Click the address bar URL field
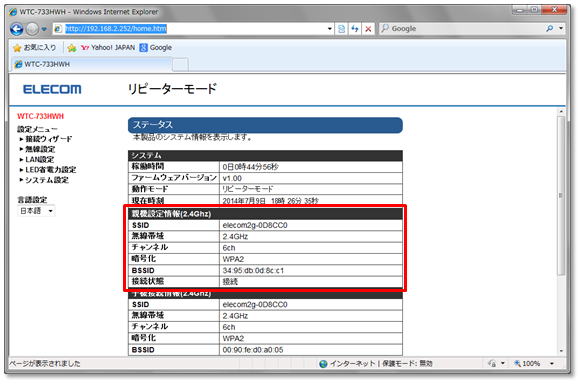The width and height of the screenshot is (581, 384). click(193, 29)
